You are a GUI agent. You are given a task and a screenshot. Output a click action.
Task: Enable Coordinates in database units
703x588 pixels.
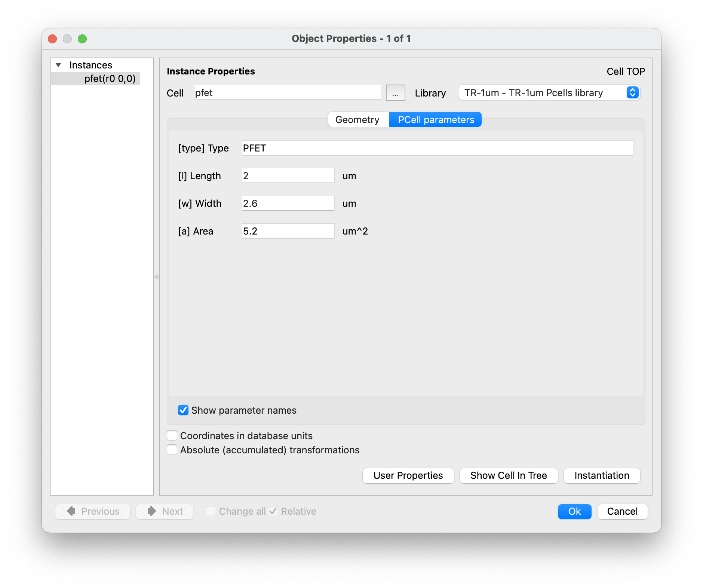pyautogui.click(x=172, y=436)
